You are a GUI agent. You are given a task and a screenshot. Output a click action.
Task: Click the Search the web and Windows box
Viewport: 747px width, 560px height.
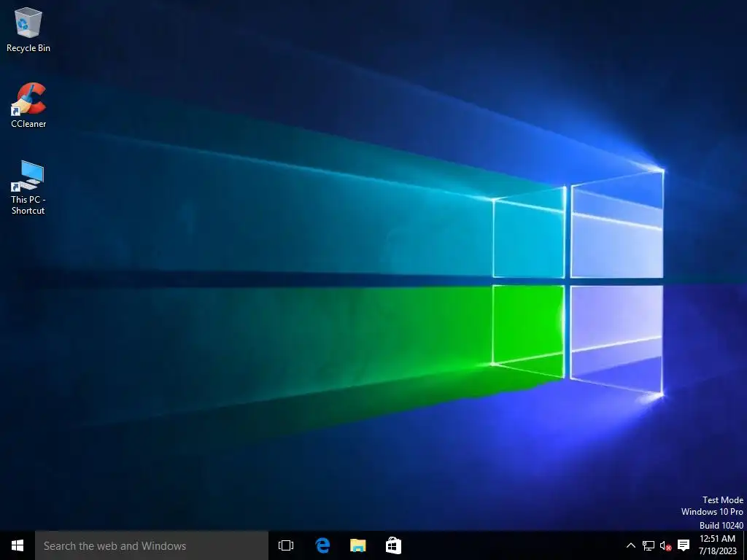[152, 545]
